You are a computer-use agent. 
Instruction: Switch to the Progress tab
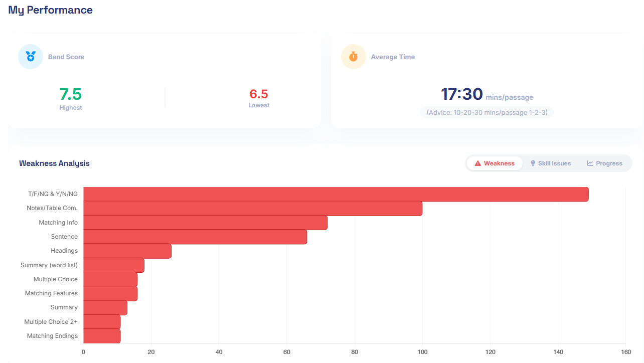[605, 163]
